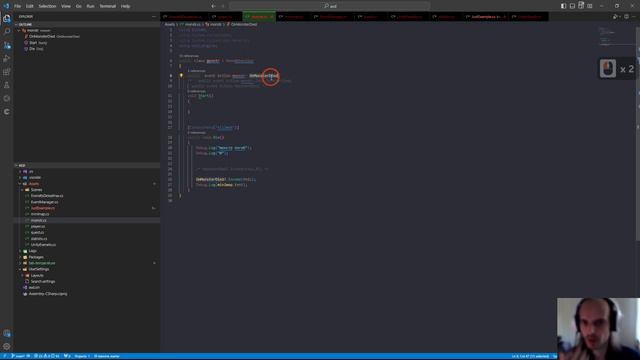Click the remote window status button

[4, 356]
